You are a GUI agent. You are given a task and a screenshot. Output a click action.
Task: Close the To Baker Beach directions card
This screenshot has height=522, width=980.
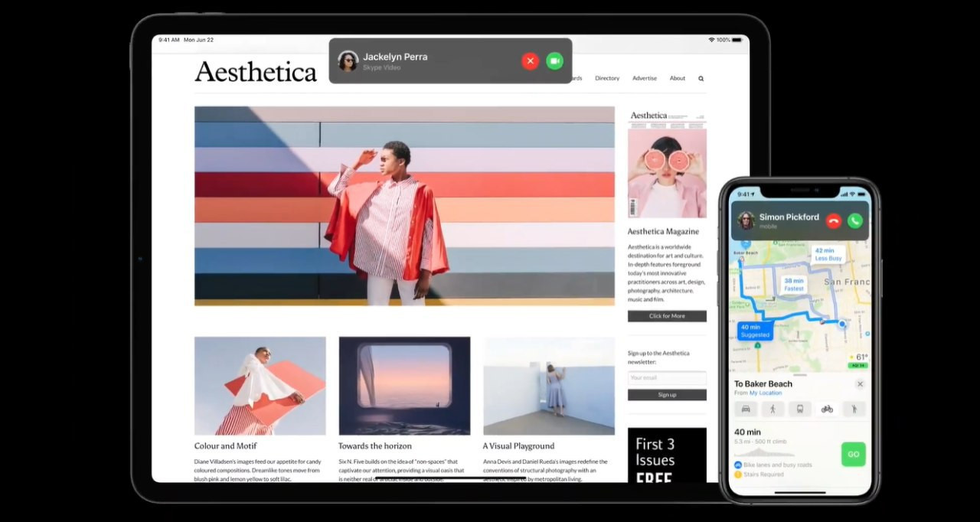860,384
